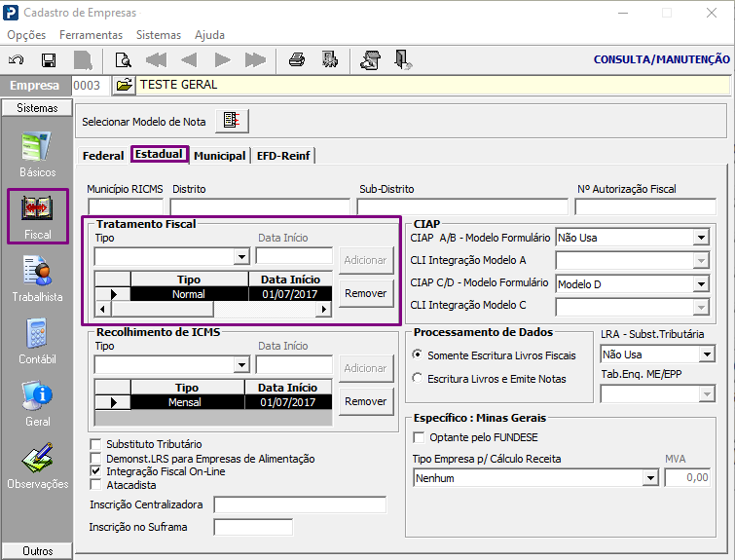Open the search document magnifier icon

tap(124, 60)
